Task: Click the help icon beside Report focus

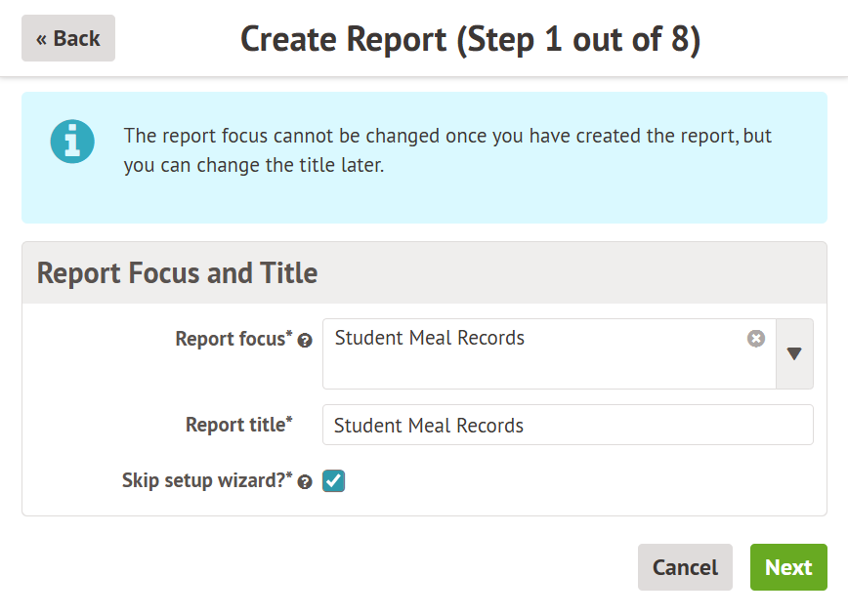Action: 305,341
